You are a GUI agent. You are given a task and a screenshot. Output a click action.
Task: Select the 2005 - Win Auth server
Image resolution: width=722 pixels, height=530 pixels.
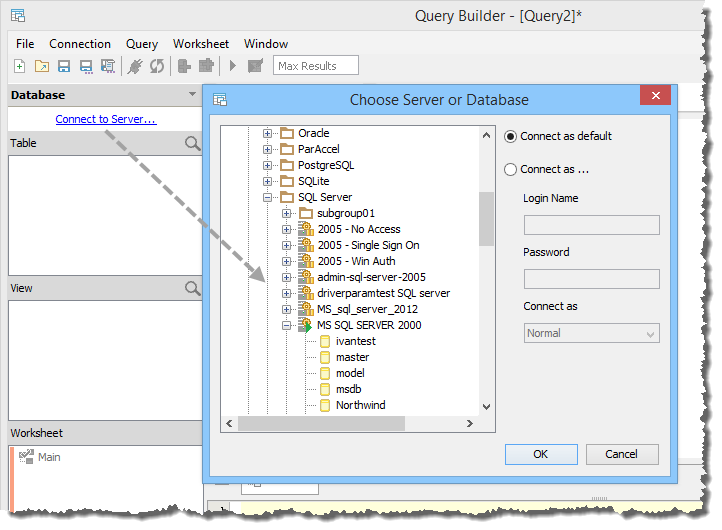point(356,262)
